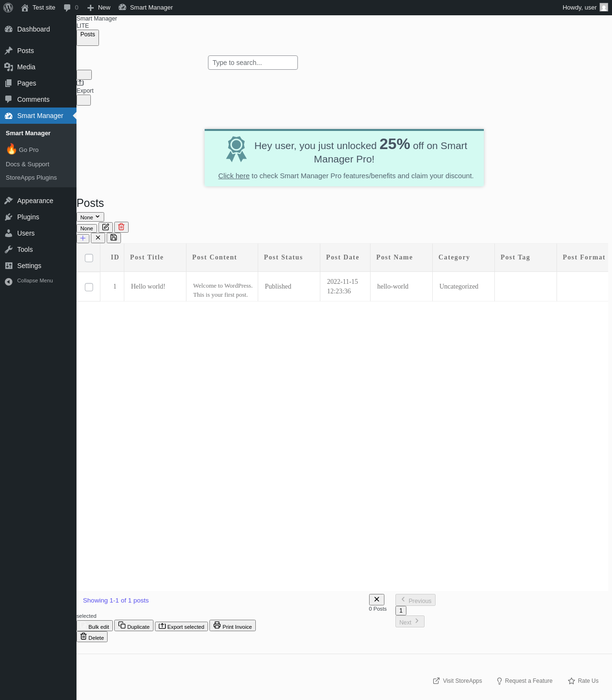Expand the None dropdown with chevron
This screenshot has width=612, height=700.
click(90, 217)
